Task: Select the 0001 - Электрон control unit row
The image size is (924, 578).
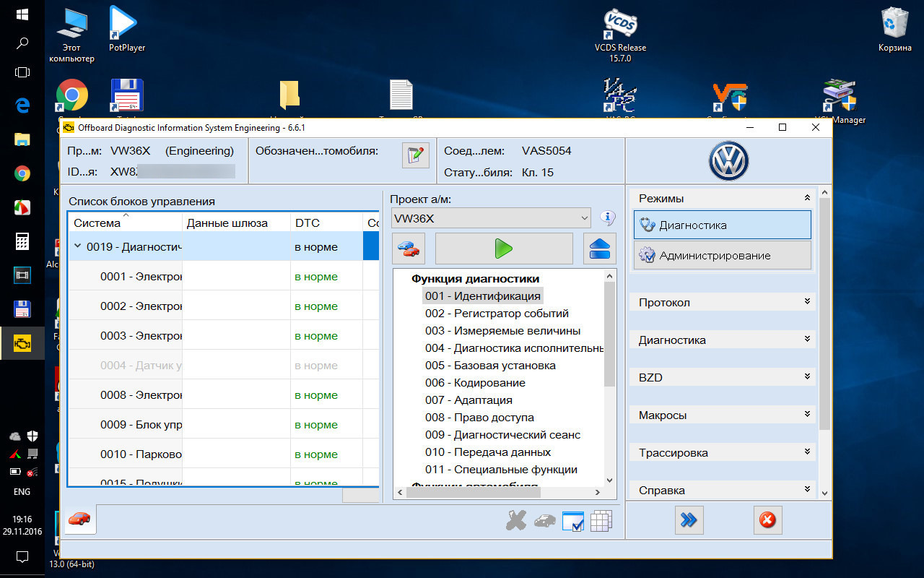Action: coord(223,276)
